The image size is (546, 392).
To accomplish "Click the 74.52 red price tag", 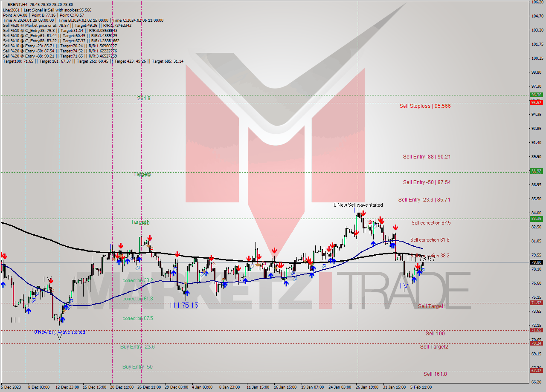I will (x=536, y=303).
